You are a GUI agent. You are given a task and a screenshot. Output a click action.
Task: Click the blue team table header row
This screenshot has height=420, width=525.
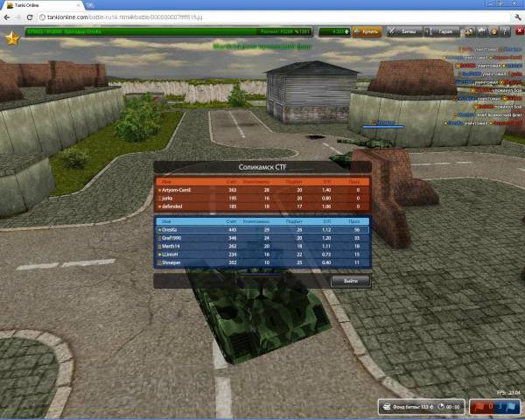click(262, 221)
